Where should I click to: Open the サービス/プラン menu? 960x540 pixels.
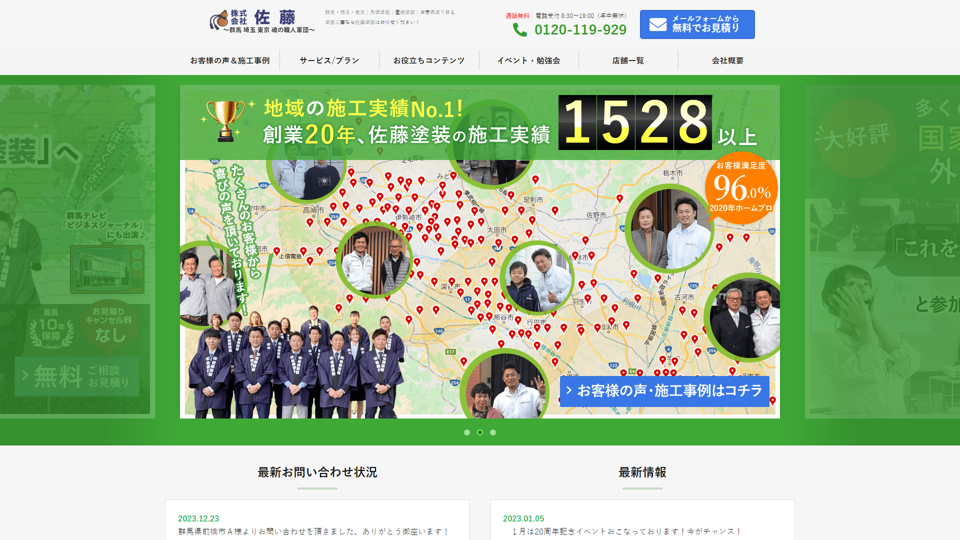click(329, 61)
